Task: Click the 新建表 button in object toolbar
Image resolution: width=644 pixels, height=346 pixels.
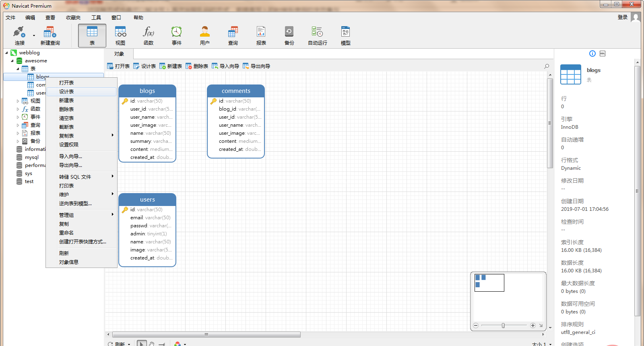Action: coord(171,66)
